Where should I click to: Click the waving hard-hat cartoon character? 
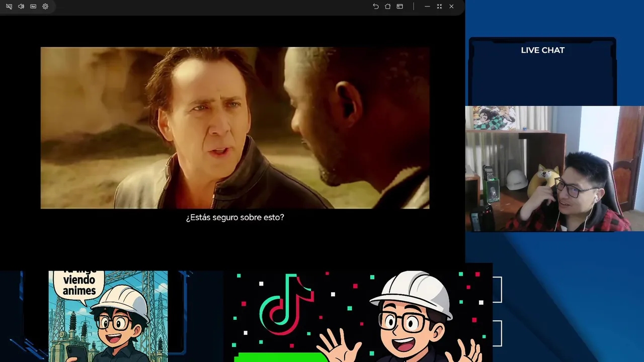click(x=400, y=317)
